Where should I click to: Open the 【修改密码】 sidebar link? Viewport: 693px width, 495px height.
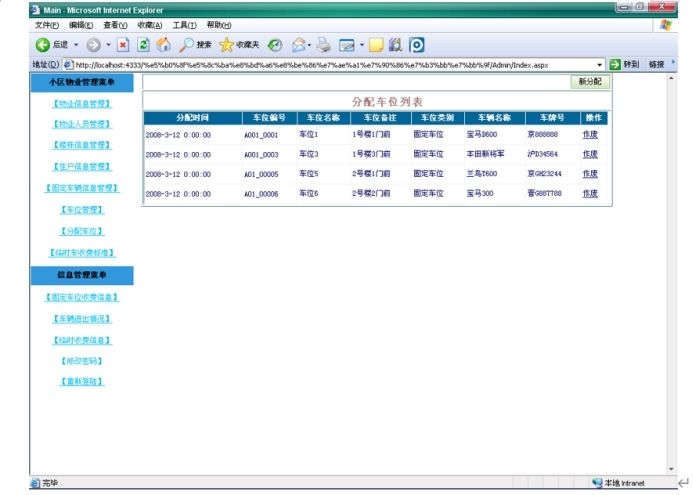tap(82, 361)
